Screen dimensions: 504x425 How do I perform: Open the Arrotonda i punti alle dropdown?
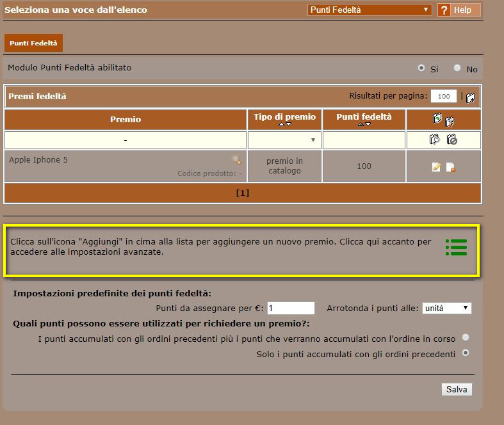click(447, 308)
